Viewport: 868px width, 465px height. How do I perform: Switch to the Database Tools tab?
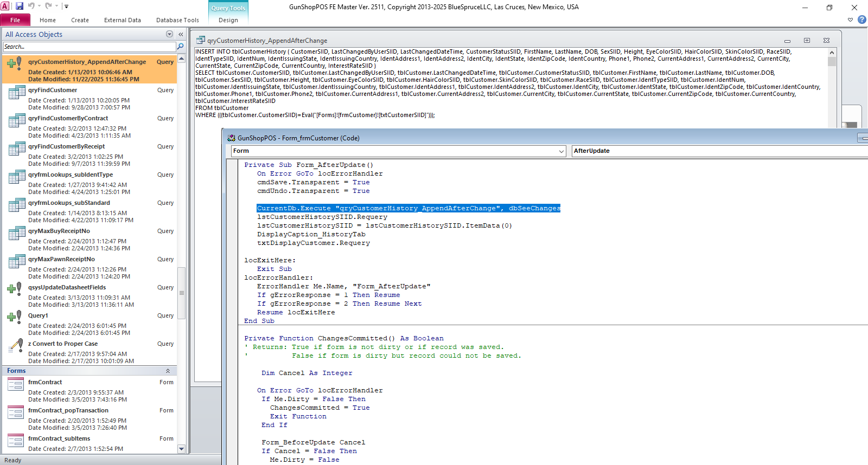[177, 20]
